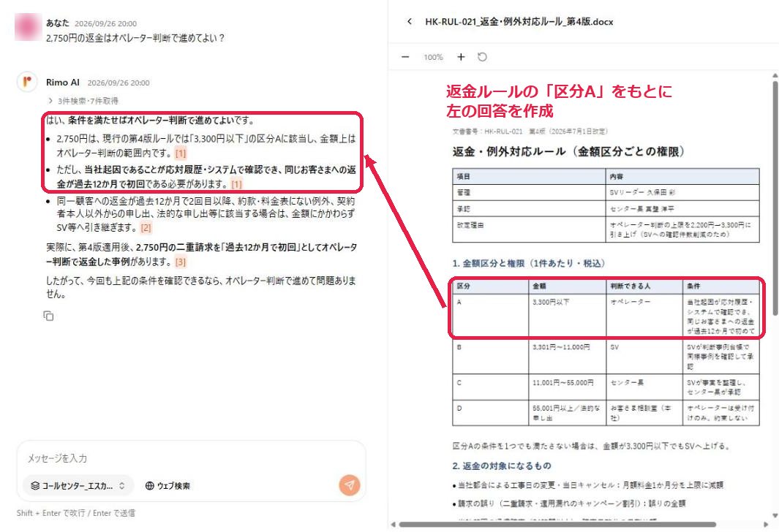Click the 3,301円〜11,000円 amount cell
The width and height of the screenshot is (779, 532).
pos(567,356)
